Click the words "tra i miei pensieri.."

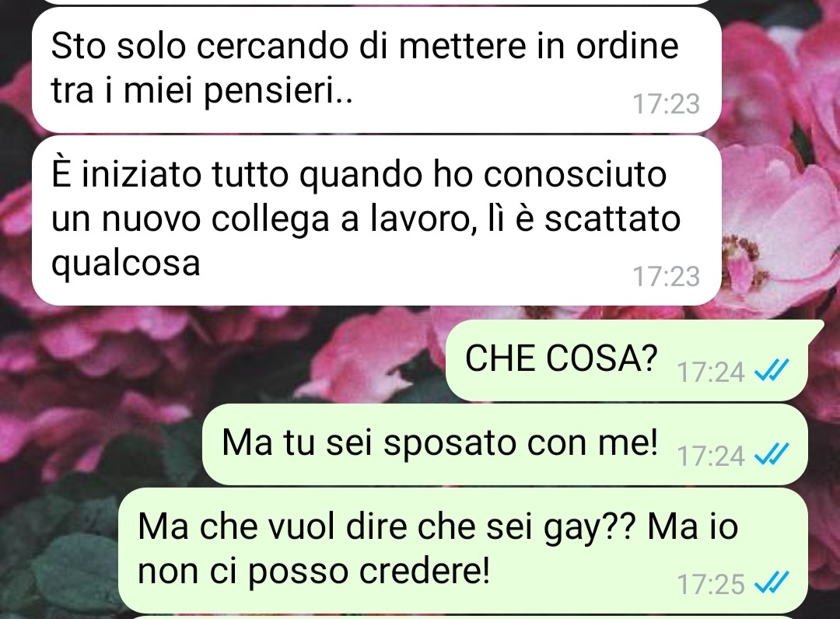coord(202,91)
